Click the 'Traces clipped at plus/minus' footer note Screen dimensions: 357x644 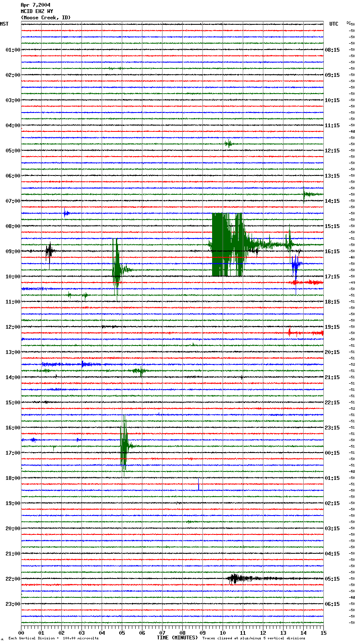[254, 639]
